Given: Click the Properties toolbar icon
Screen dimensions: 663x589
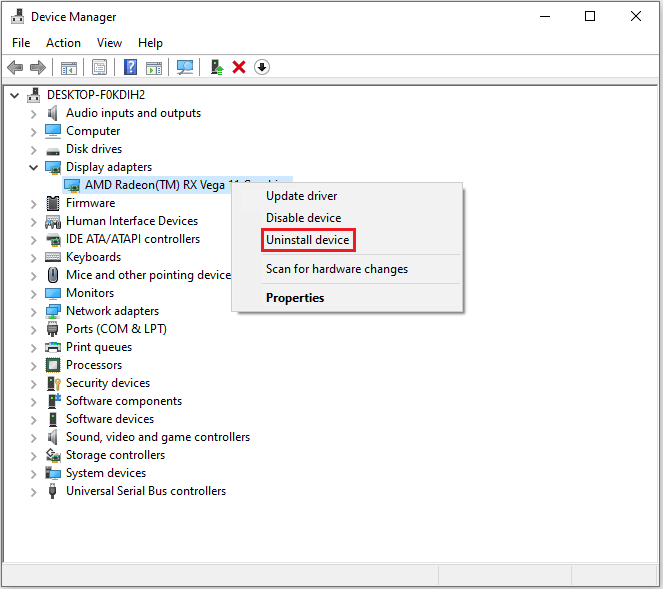Looking at the screenshot, I should point(99,67).
